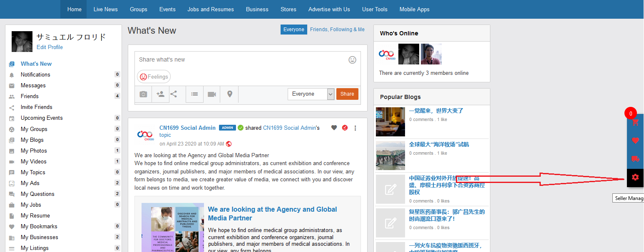This screenshot has height=252, width=644.
Task: Click the Feelings selector button
Action: [x=154, y=77]
